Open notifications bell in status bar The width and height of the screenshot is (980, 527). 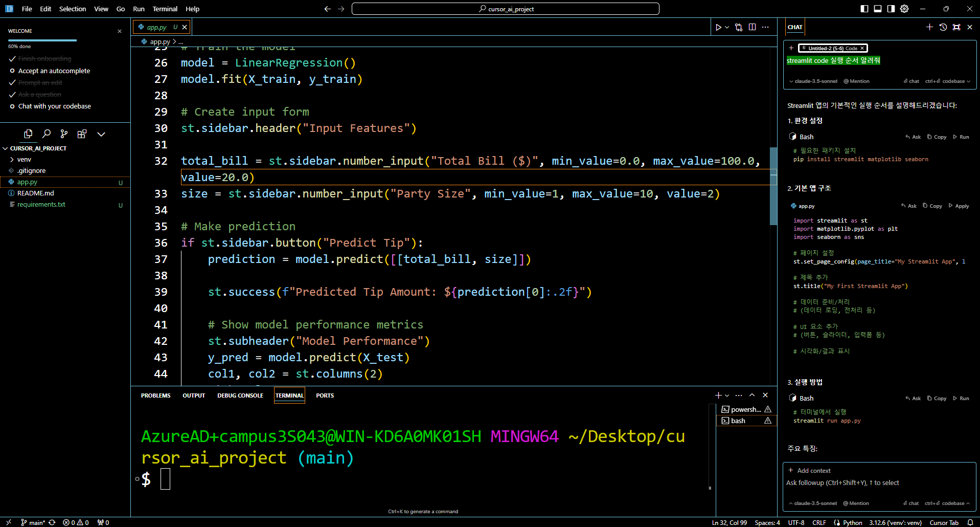(x=970, y=522)
